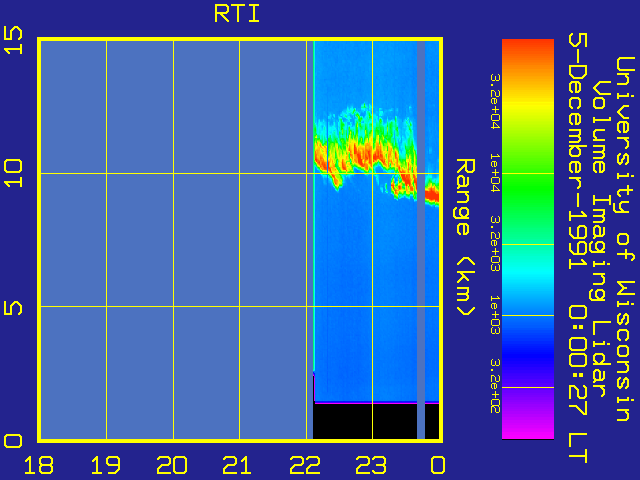This screenshot has height=480, width=640.
Task: Click the 3.2e+02 colorbar label
Action: pyautogui.click(x=495, y=386)
